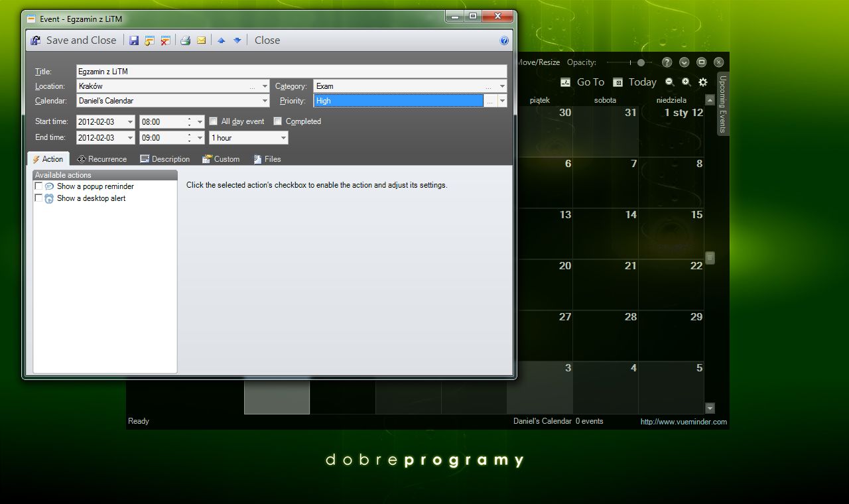Click the start time spinner up arrow
Image resolution: width=849 pixels, height=504 pixels.
click(190, 119)
